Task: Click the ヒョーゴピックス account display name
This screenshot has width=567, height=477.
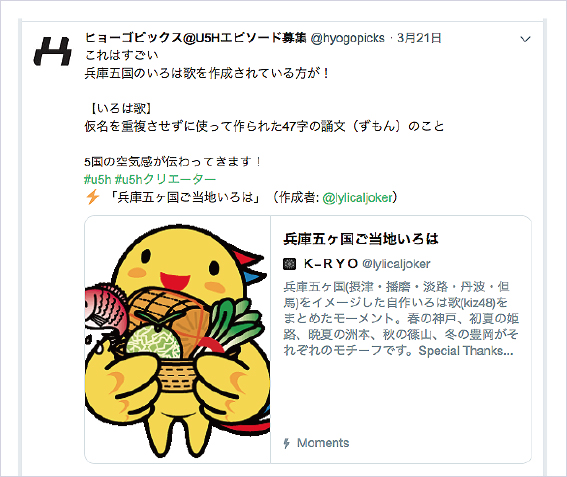Action: click(x=196, y=38)
